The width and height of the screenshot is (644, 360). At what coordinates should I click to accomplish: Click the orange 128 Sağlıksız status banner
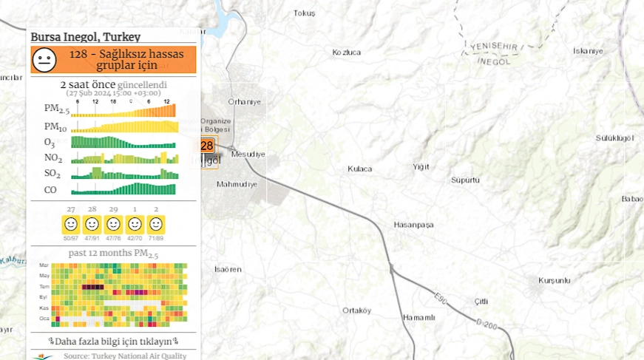[126, 60]
